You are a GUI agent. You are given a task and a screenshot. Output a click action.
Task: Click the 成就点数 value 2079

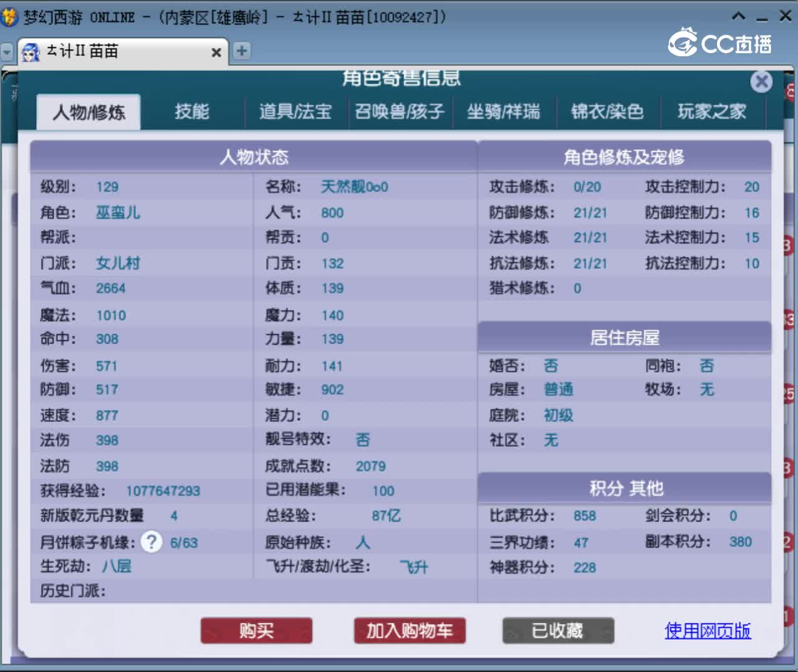[x=370, y=466]
